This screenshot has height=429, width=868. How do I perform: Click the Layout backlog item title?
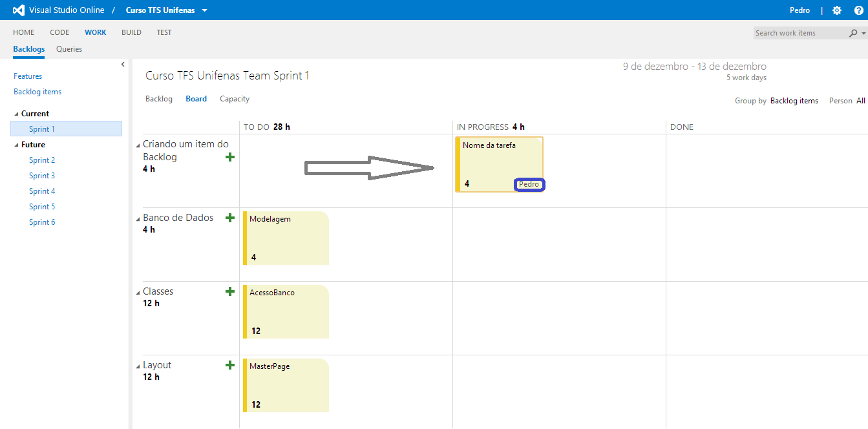click(x=157, y=365)
